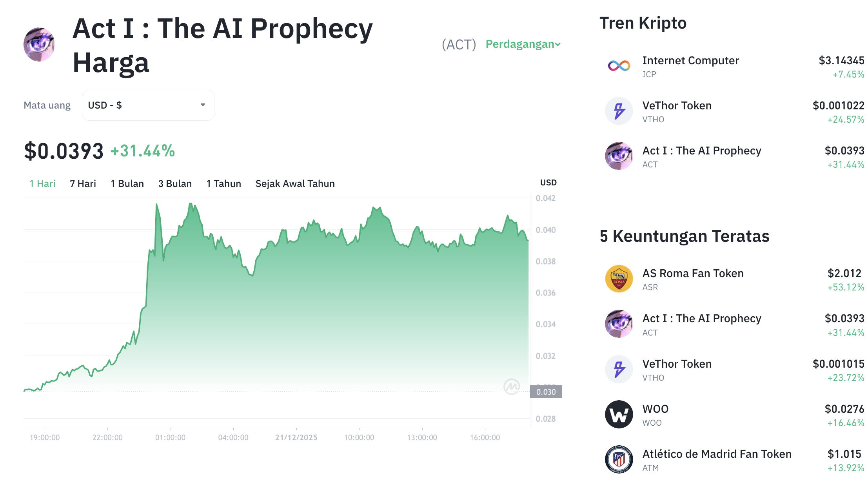Open the Act I : The AI Prophecy gainer entry
868x479 pixels.
coord(701,318)
